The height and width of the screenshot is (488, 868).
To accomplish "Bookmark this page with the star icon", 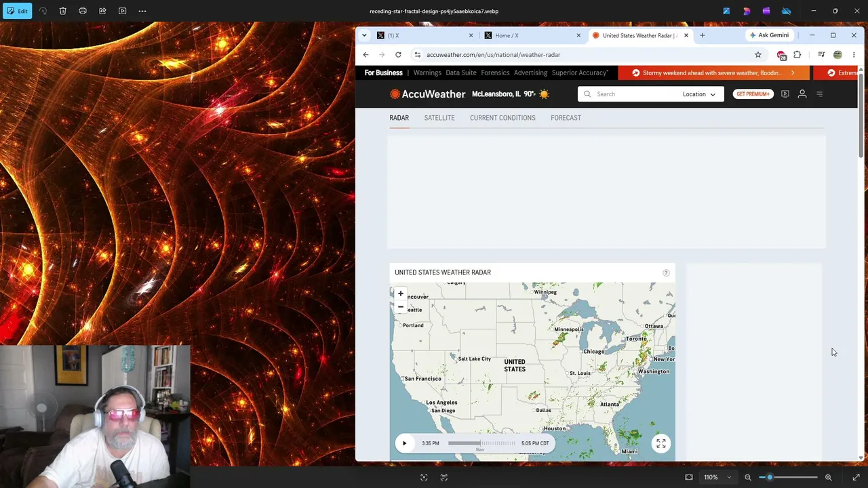I will 758,55.
